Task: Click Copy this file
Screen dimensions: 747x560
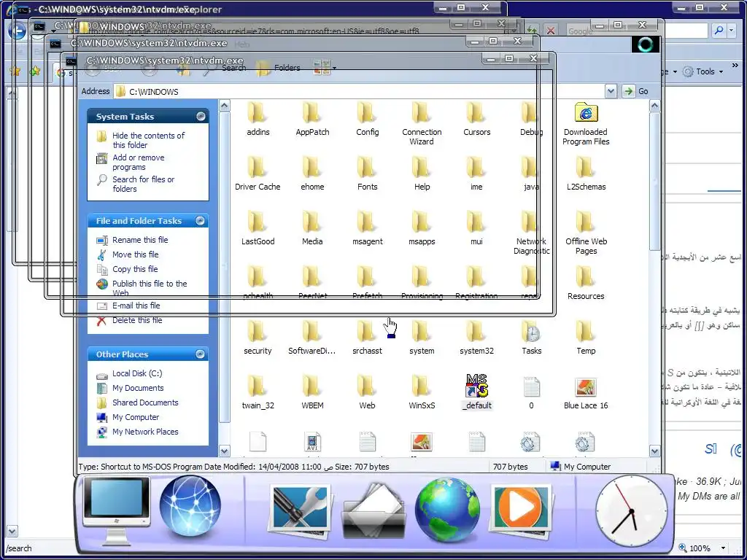Action: click(x=135, y=269)
